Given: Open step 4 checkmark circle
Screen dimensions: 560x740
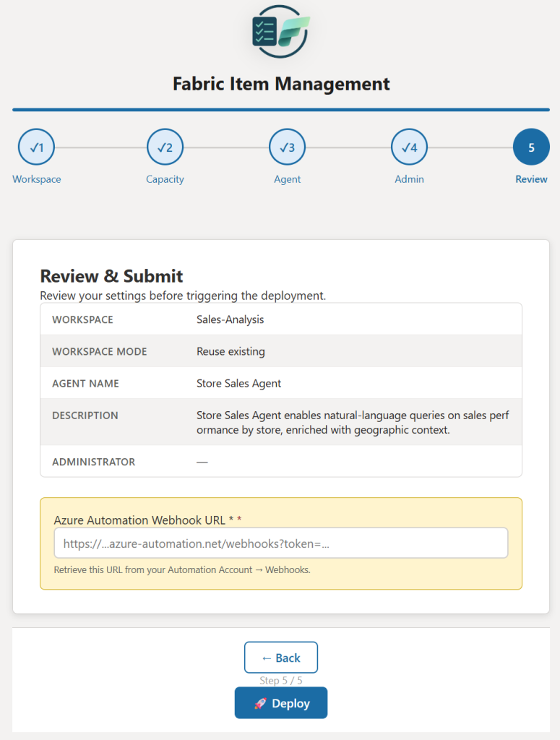Looking at the screenshot, I should click(409, 147).
